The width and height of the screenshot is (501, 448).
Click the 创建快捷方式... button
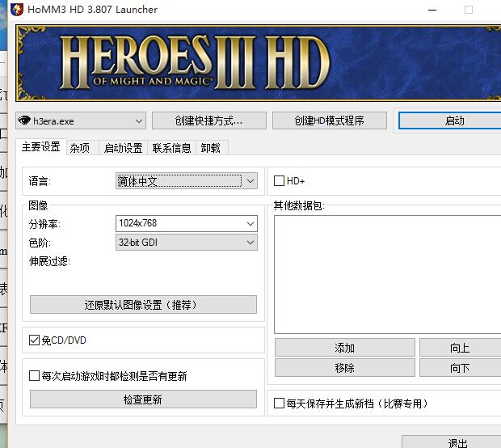(209, 120)
